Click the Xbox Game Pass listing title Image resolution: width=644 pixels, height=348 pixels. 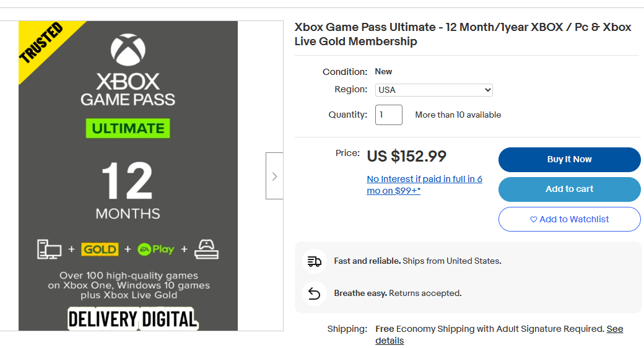pyautogui.click(x=463, y=34)
